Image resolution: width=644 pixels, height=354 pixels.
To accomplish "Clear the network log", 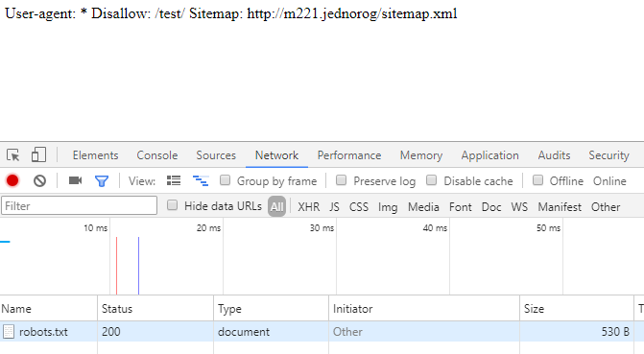I will pos(40,180).
